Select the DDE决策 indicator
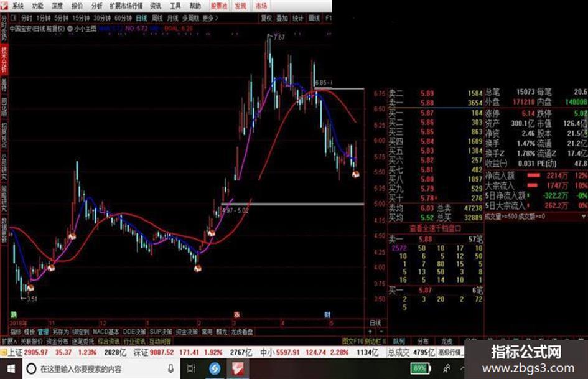588x379 pixels. click(134, 332)
